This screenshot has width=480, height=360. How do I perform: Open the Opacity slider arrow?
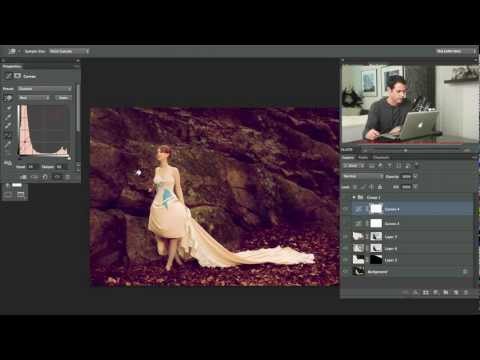415,176
